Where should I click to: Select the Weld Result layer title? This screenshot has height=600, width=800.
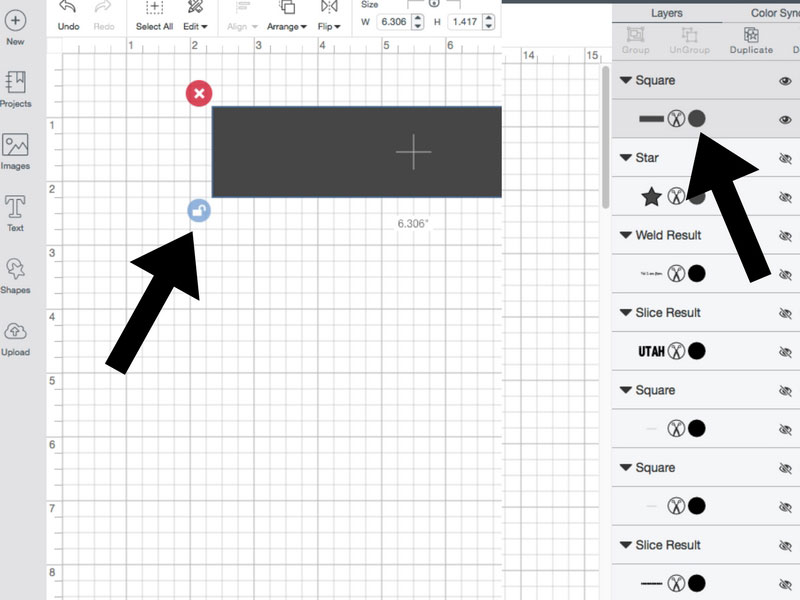[x=668, y=235]
